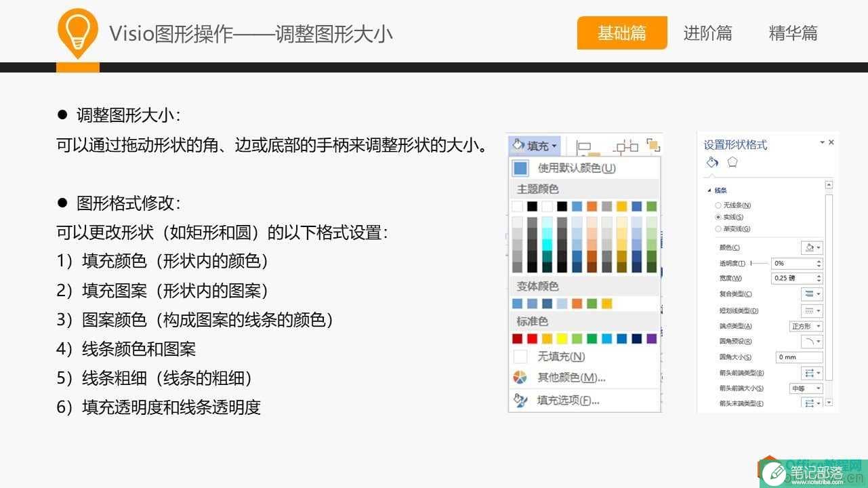Viewport: 868px width, 488px height.
Task: Open the 设置形状格式 pane options arrow
Action: (x=822, y=142)
